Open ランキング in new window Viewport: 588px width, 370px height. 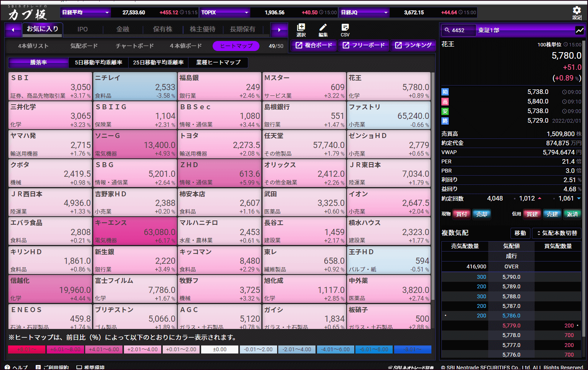413,45
